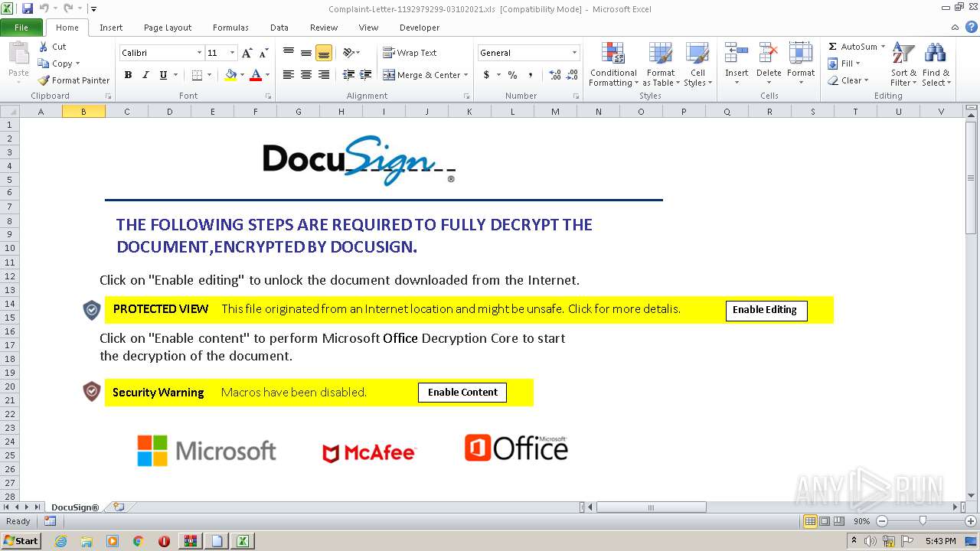
Task: Switch to the Insert tab
Action: [x=111, y=28]
